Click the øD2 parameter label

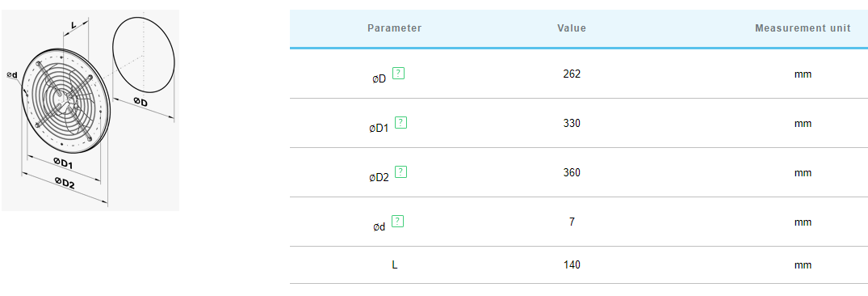[x=379, y=178]
